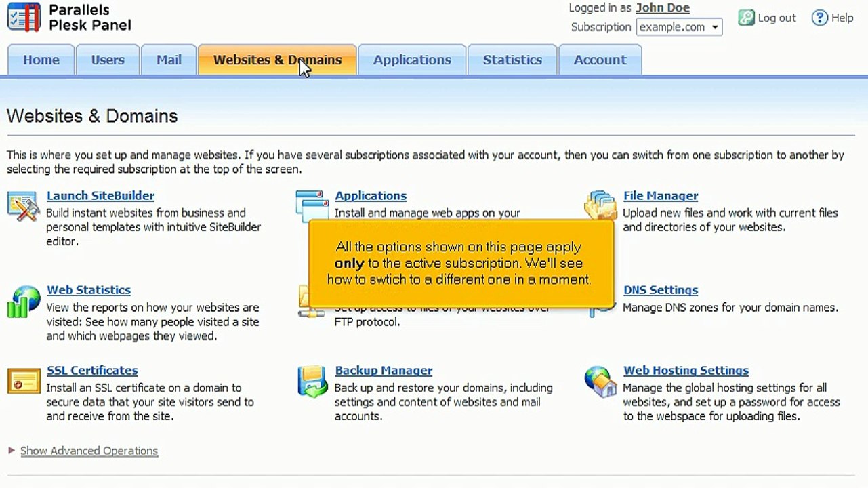Click the John Doe username link
This screenshot has width=868, height=488.
coord(663,8)
